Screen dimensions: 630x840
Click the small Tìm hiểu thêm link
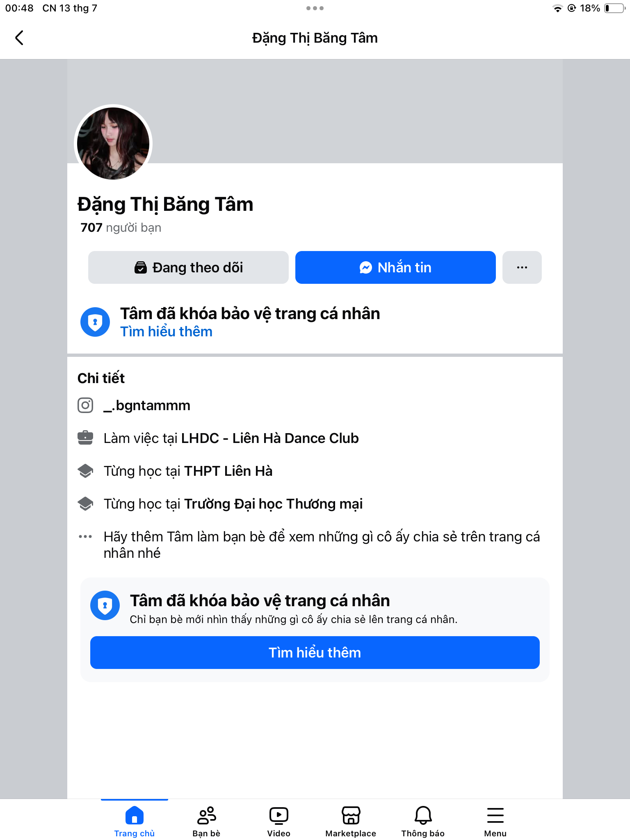pos(166,331)
